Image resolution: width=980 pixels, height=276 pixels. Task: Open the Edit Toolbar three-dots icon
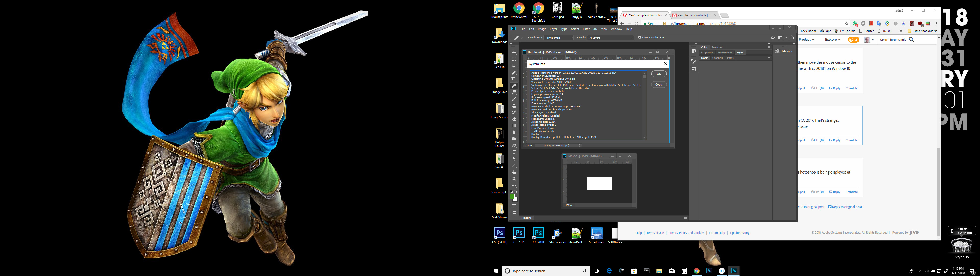tap(514, 185)
